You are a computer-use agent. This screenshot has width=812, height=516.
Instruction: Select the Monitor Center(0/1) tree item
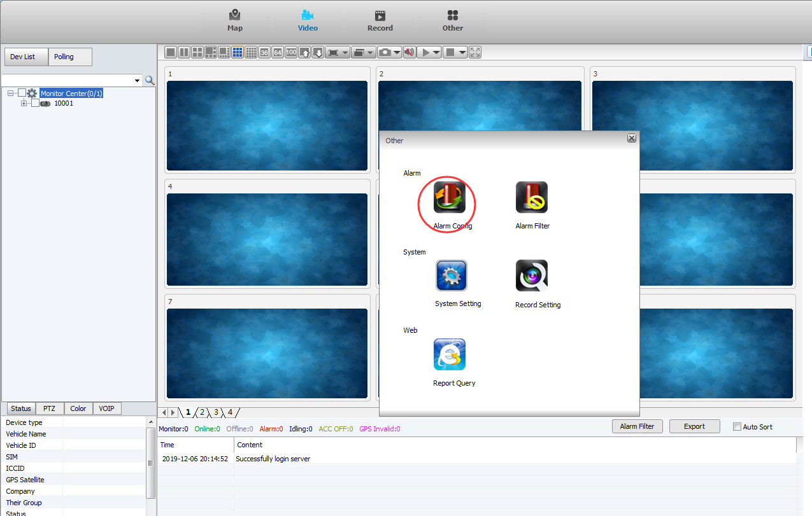[71, 94]
